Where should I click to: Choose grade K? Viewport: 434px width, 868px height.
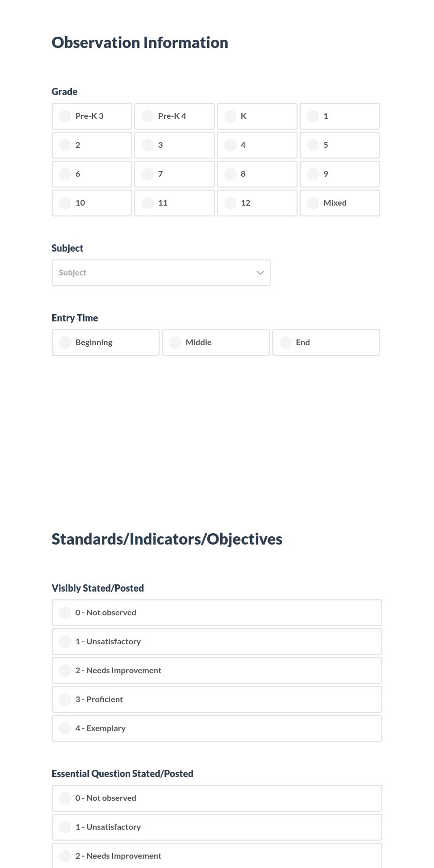coord(257,116)
